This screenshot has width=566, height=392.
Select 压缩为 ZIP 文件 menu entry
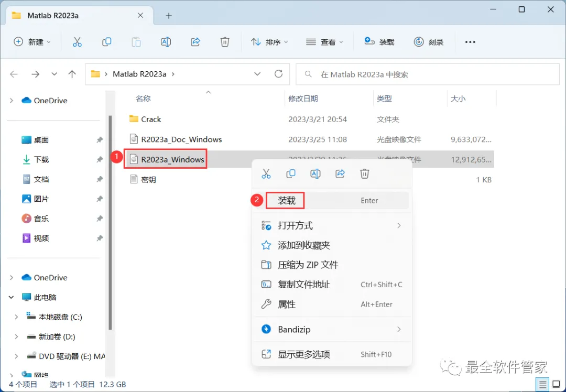(x=332, y=265)
